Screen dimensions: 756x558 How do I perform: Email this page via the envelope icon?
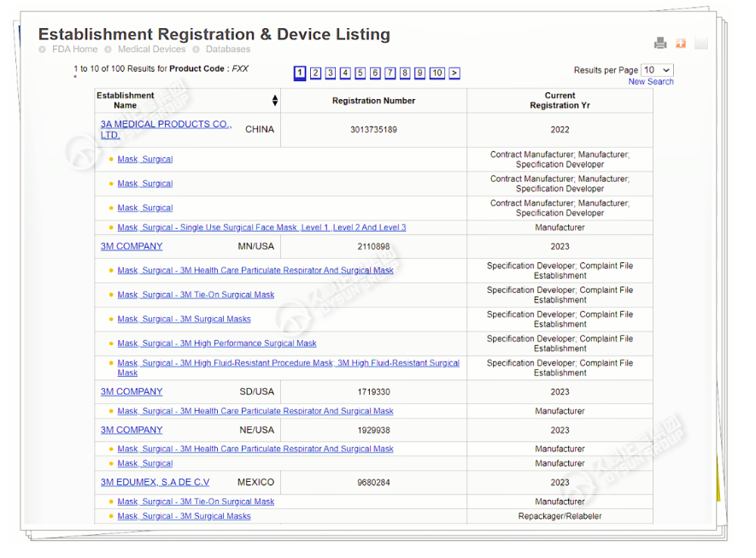[701, 44]
